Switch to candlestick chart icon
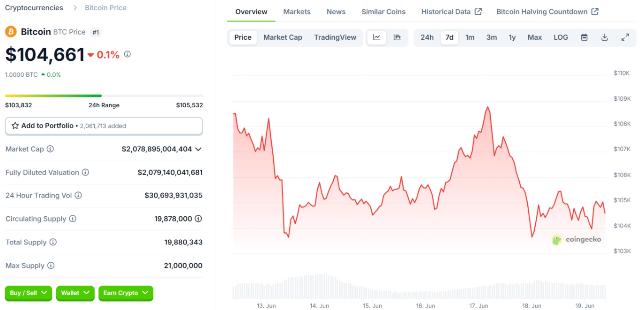The width and height of the screenshot is (644, 310). tap(397, 37)
